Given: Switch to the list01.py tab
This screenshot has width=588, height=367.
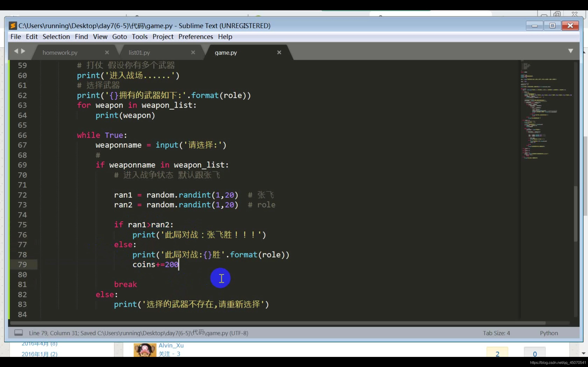Looking at the screenshot, I should click(139, 53).
